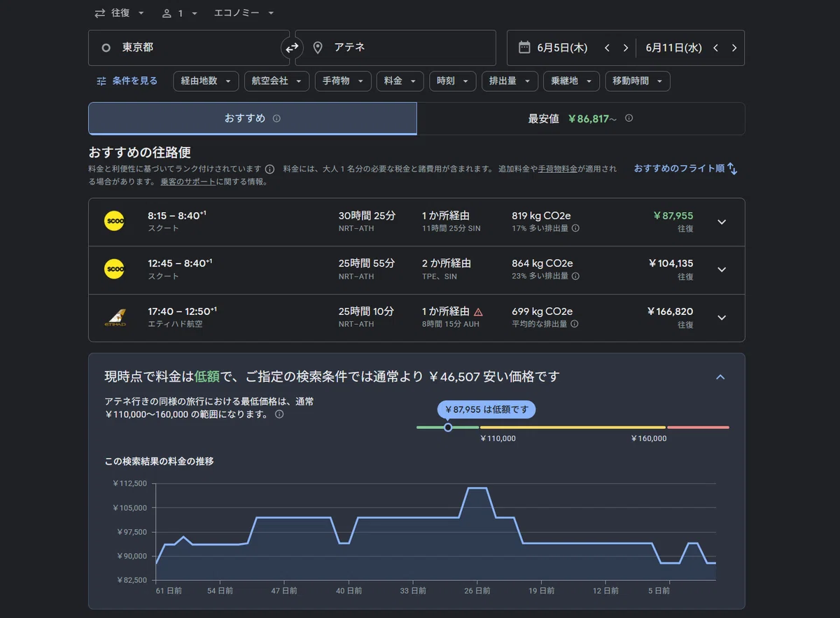Open the 乗継地 filter dropdown
This screenshot has width=840, height=618.
coord(571,81)
